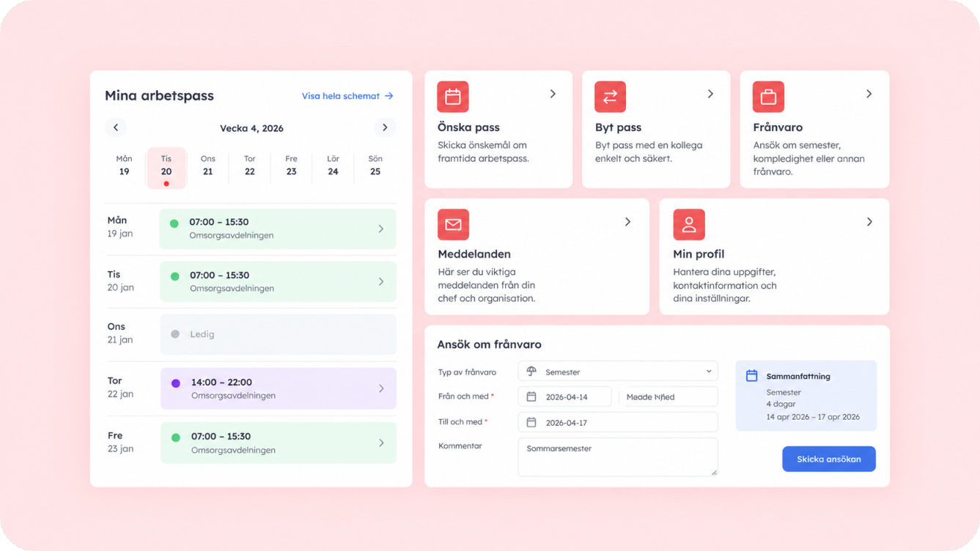This screenshot has height=551, width=980.
Task: Open the Önska pass calendar icon
Action: point(453,97)
